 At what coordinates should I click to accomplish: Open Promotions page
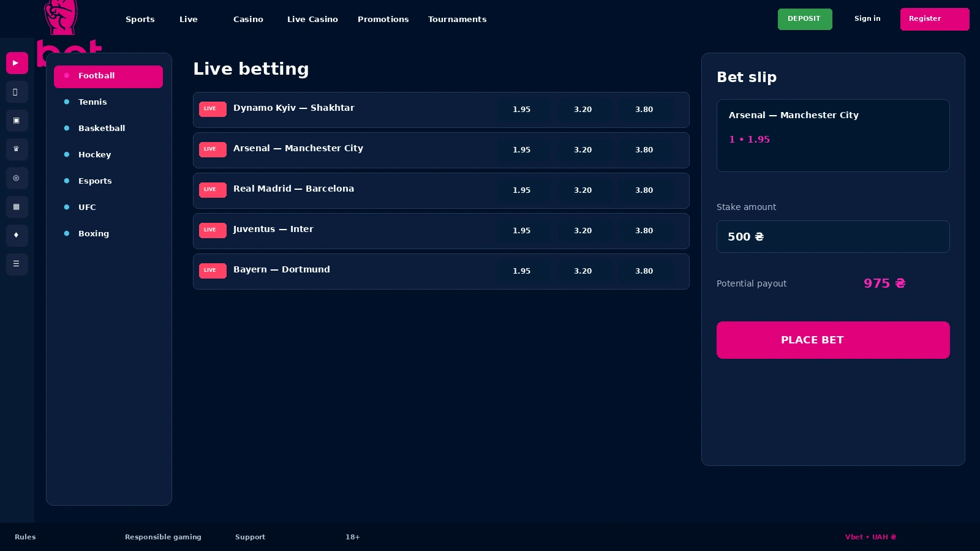[383, 20]
